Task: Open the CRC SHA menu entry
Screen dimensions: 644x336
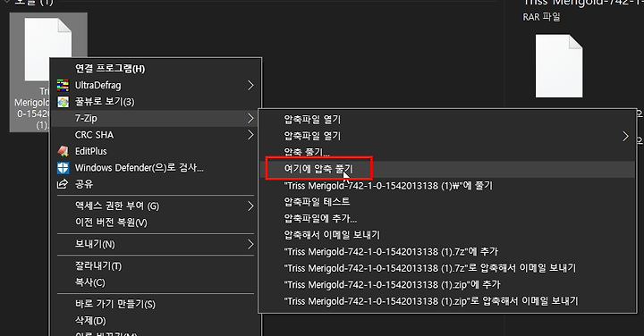Action: pyautogui.click(x=156, y=135)
